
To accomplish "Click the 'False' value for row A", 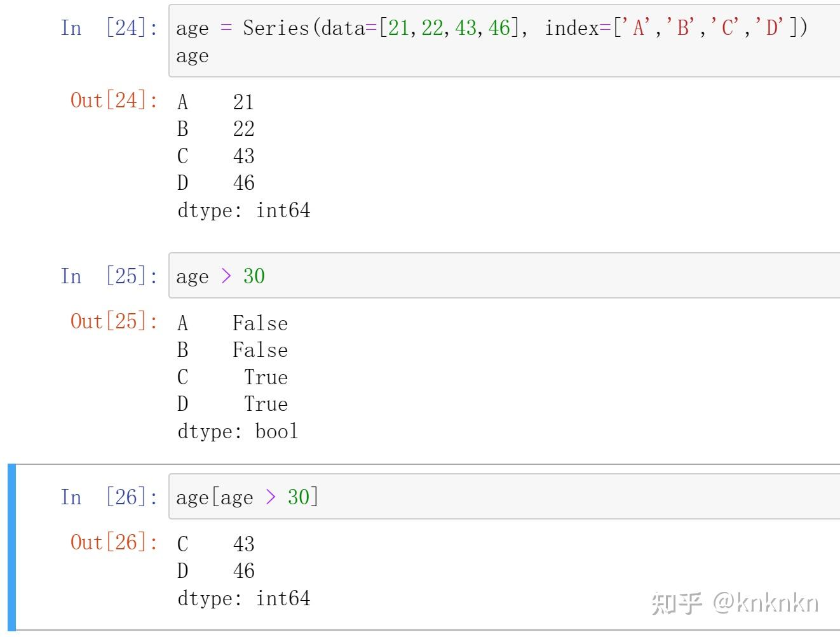I will [x=260, y=323].
